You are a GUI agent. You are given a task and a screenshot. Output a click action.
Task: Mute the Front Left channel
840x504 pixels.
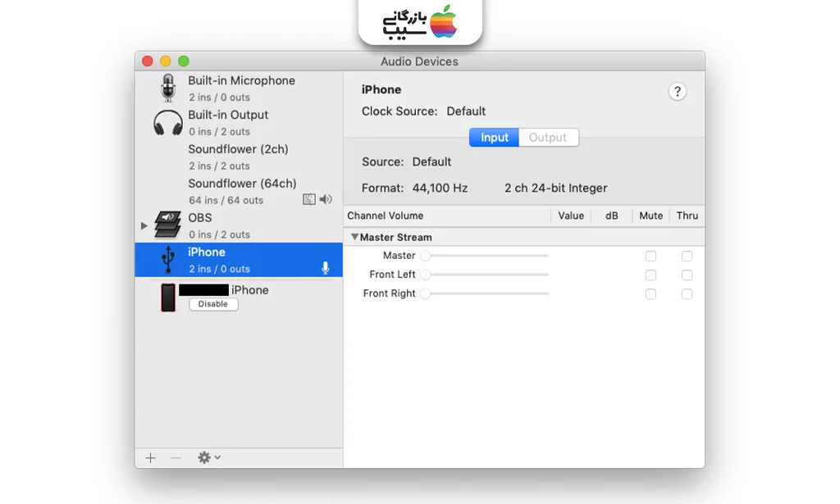(x=651, y=275)
